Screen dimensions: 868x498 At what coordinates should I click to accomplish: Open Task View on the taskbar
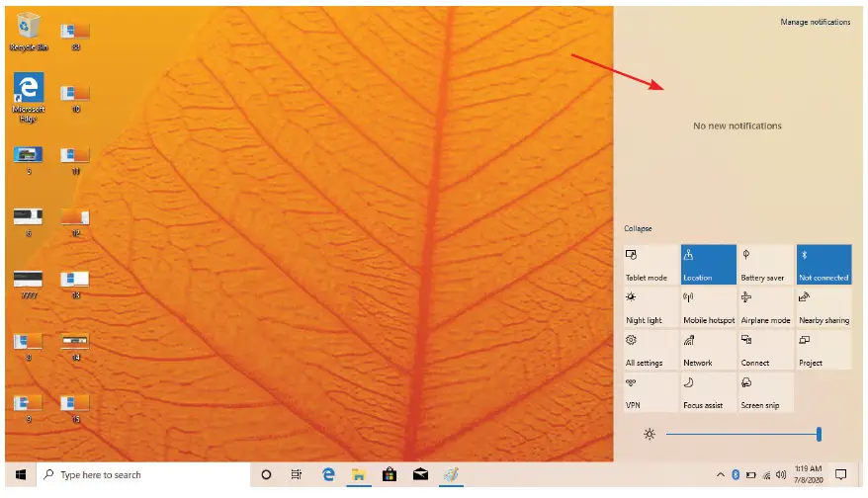tap(297, 474)
